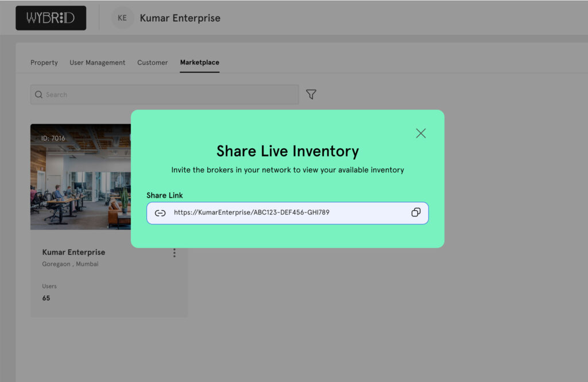The image size is (588, 382).
Task: Select the KumarEnterprise share URL text
Action: tap(252, 213)
